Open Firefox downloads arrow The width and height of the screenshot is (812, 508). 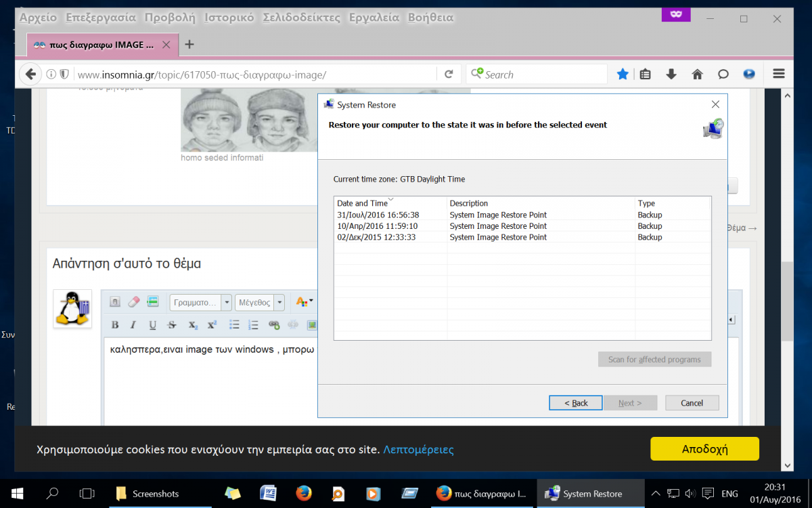[671, 75]
